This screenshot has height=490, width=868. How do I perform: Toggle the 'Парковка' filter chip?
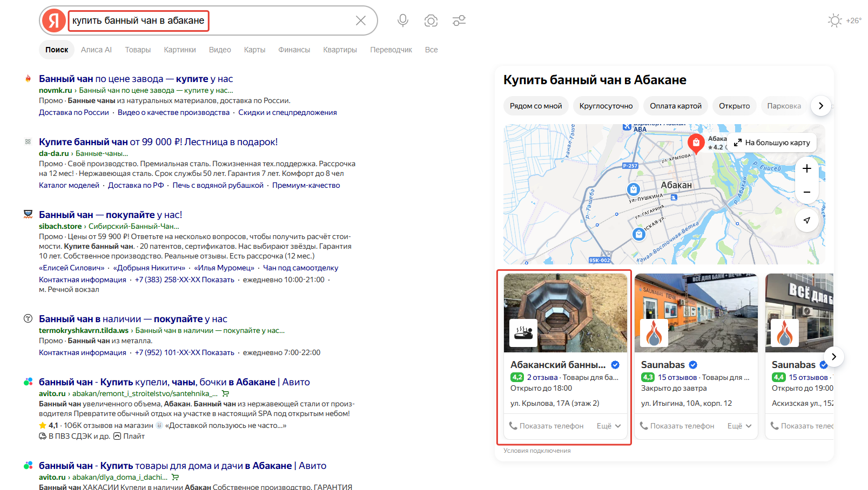[x=784, y=106]
